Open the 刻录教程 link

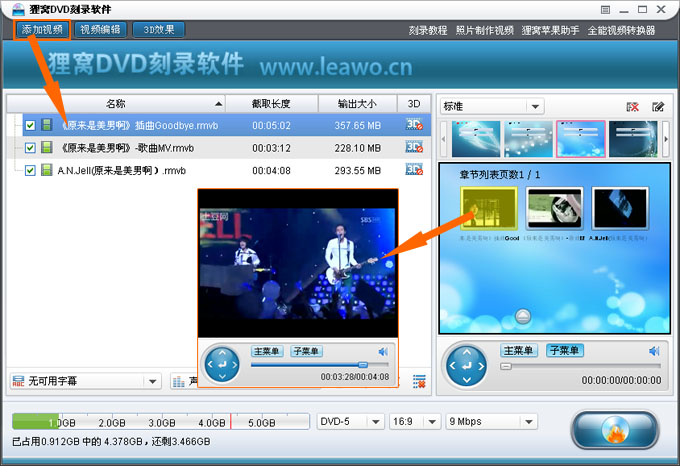tap(428, 30)
